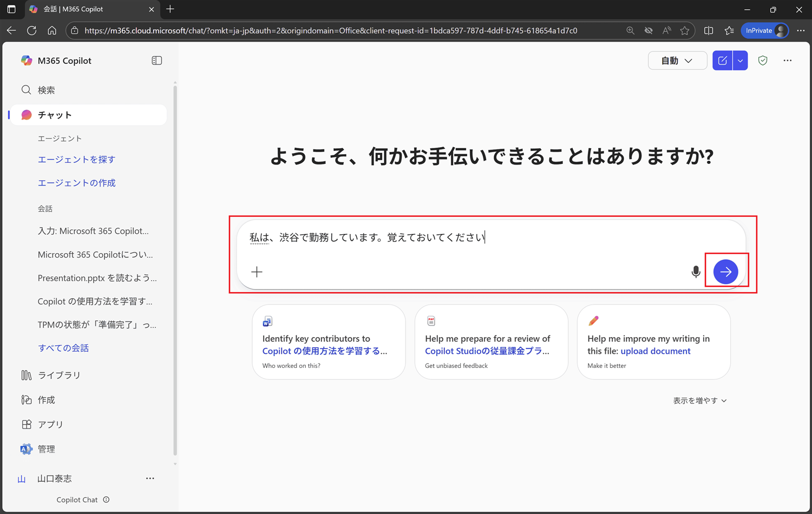Select Identify key contributors suggestion card
The height and width of the screenshot is (514, 812).
(x=329, y=342)
